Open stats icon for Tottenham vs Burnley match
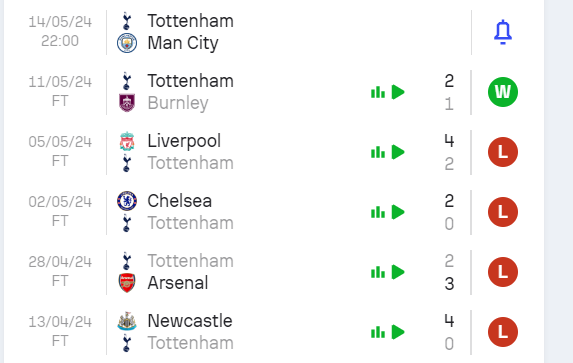The height and width of the screenshot is (363, 573). pyautogui.click(x=378, y=92)
